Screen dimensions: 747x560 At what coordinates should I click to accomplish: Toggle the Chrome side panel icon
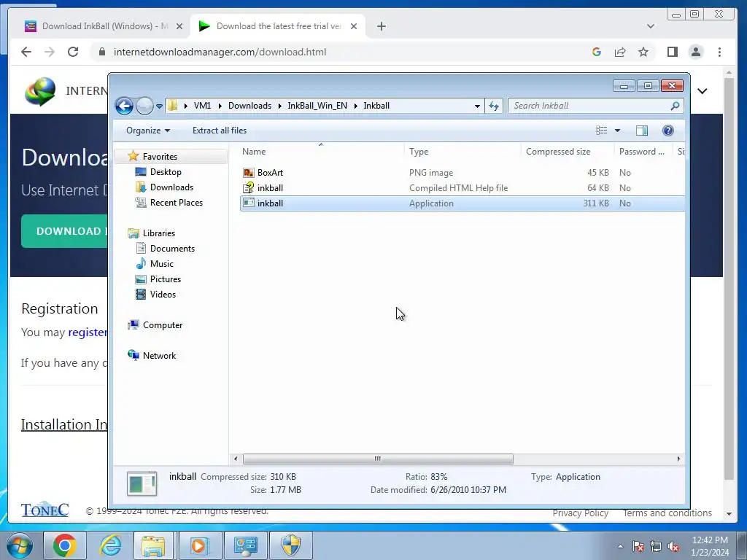[672, 52]
